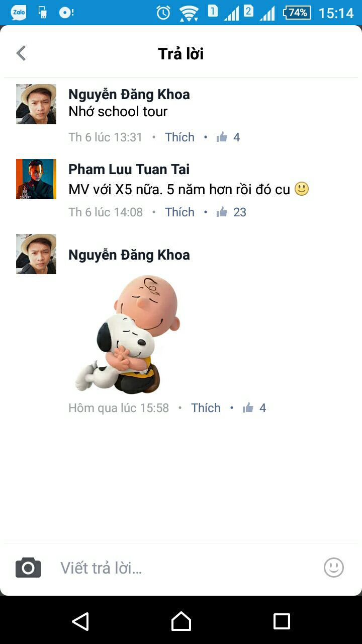362x644 pixels.
Task: Tap Android back triangle navigation button
Action: tap(80, 621)
